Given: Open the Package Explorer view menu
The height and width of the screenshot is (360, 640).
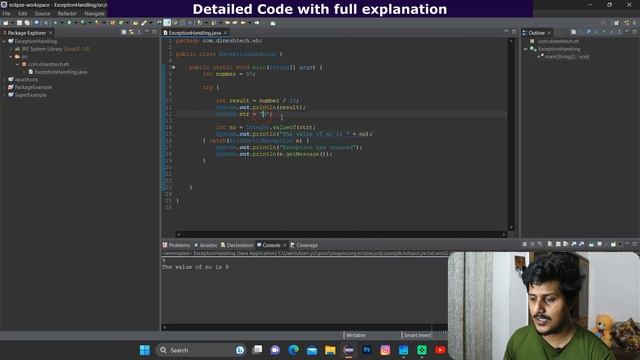Looking at the screenshot, I should pyautogui.click(x=139, y=32).
